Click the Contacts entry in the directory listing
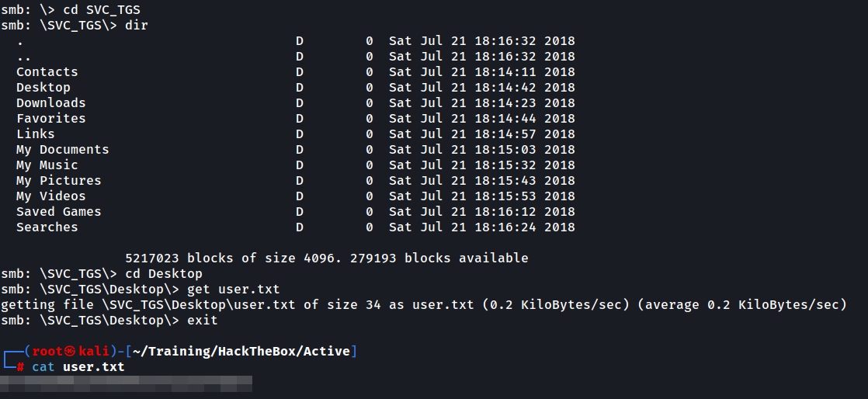868x399 pixels. point(47,72)
